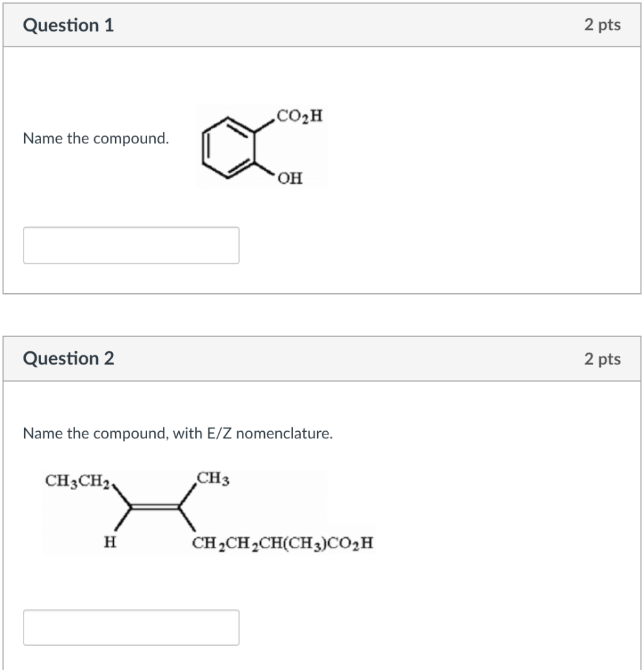This screenshot has height=670, width=644.
Task: Click the gray divider between the two questions
Action: pyautogui.click(x=322, y=314)
